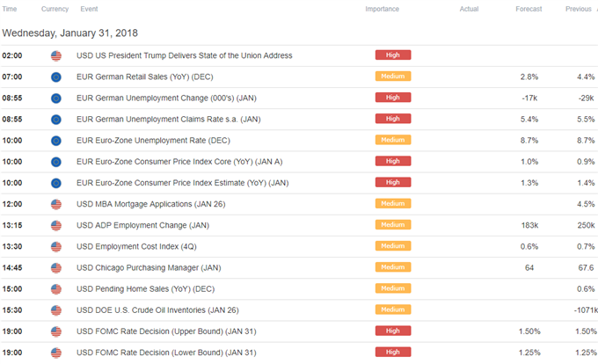Click Medium badge for Pending Home Sales

click(393, 288)
